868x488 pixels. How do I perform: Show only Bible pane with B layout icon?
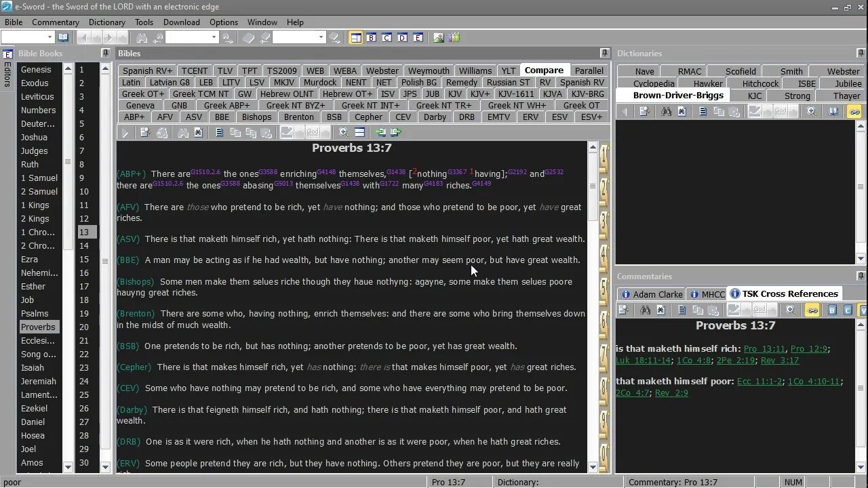coord(372,38)
